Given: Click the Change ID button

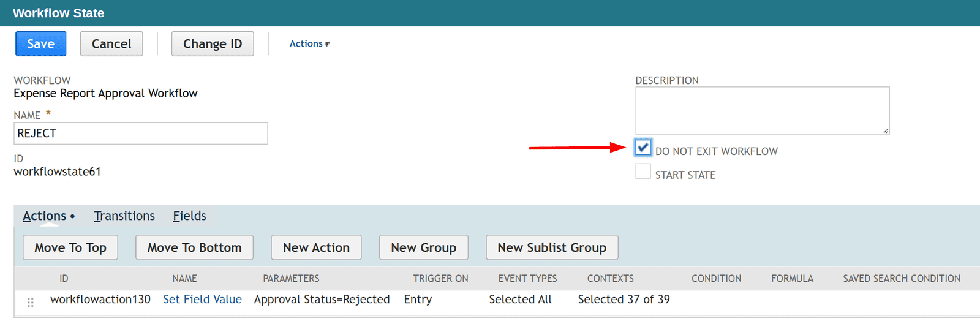Looking at the screenshot, I should (x=213, y=44).
